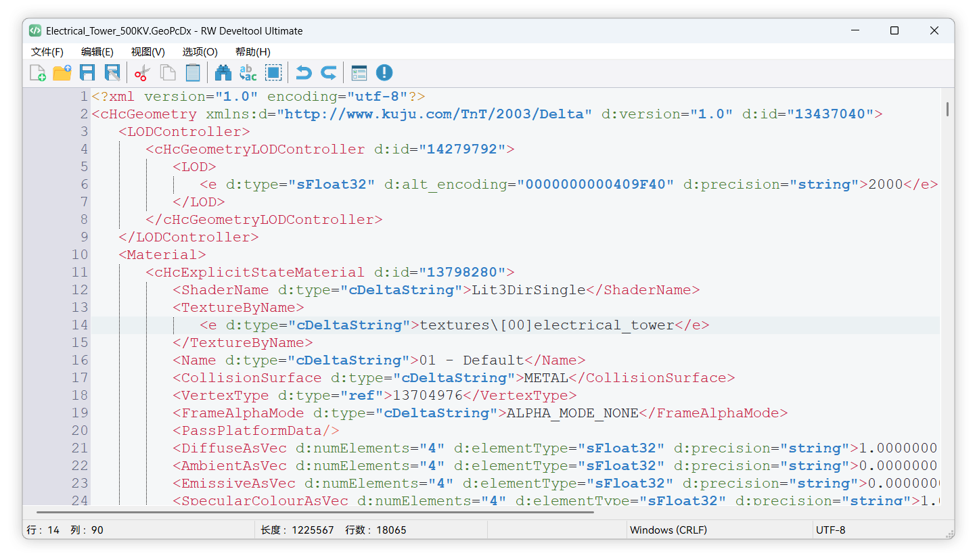Open the Find dialog
The height and width of the screenshot is (560, 977).
pyautogui.click(x=223, y=72)
